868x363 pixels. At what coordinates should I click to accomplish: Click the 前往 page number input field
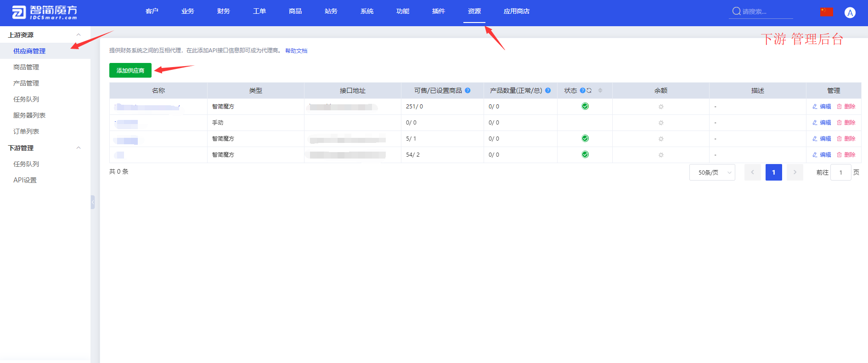840,172
